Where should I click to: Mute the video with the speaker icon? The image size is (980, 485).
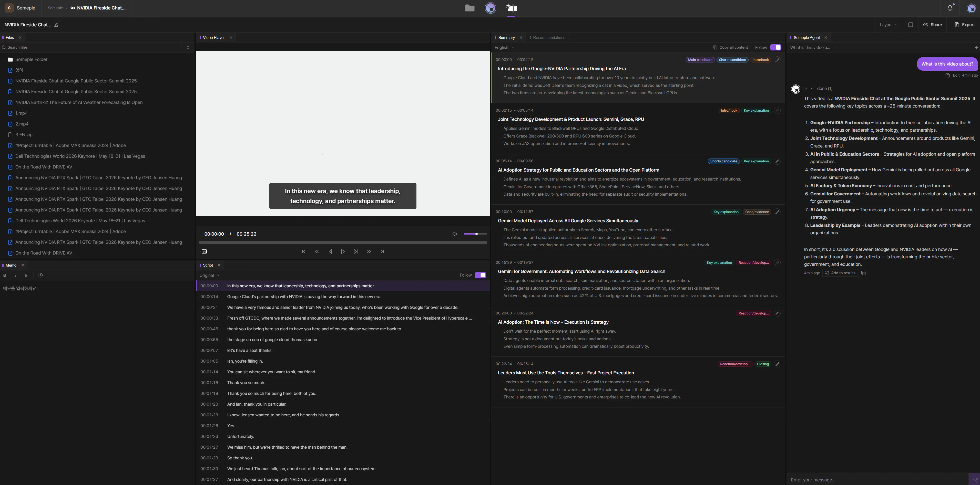pyautogui.click(x=455, y=234)
